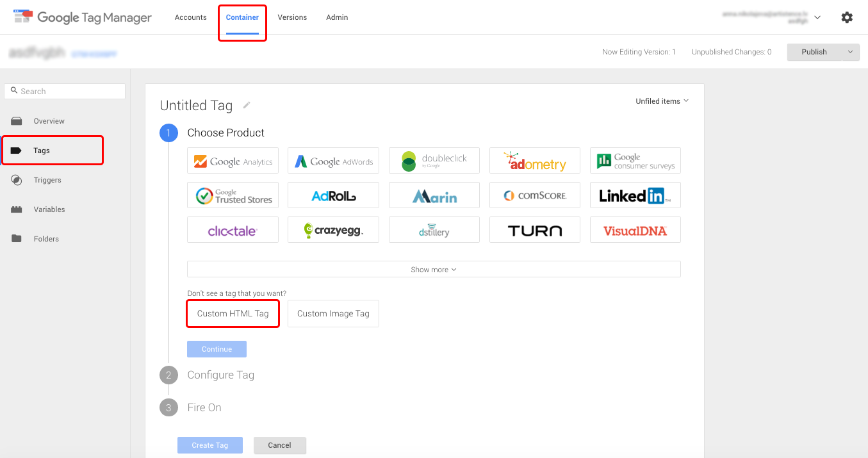Image resolution: width=868 pixels, height=458 pixels.
Task: Choose the Google Trusted Stores tile
Action: [233, 195]
